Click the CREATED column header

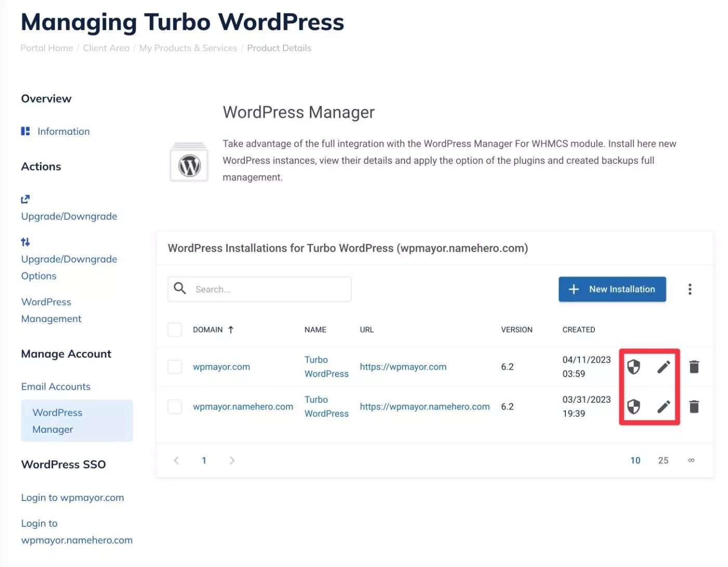point(579,330)
